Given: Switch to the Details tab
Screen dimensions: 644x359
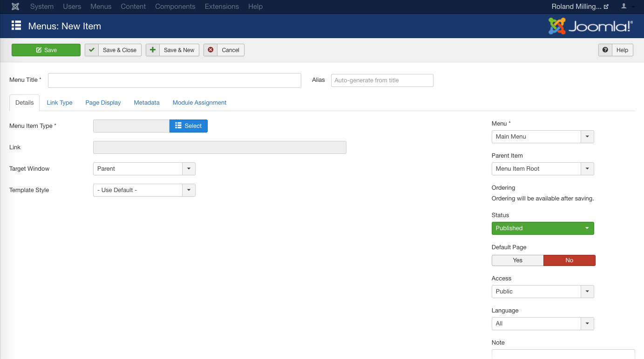Looking at the screenshot, I should click(25, 102).
